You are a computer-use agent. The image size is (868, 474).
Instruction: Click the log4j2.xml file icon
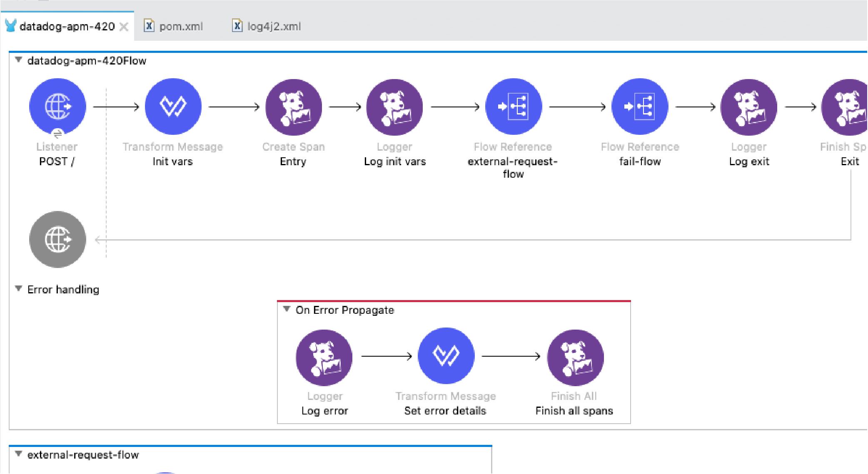[x=237, y=26]
